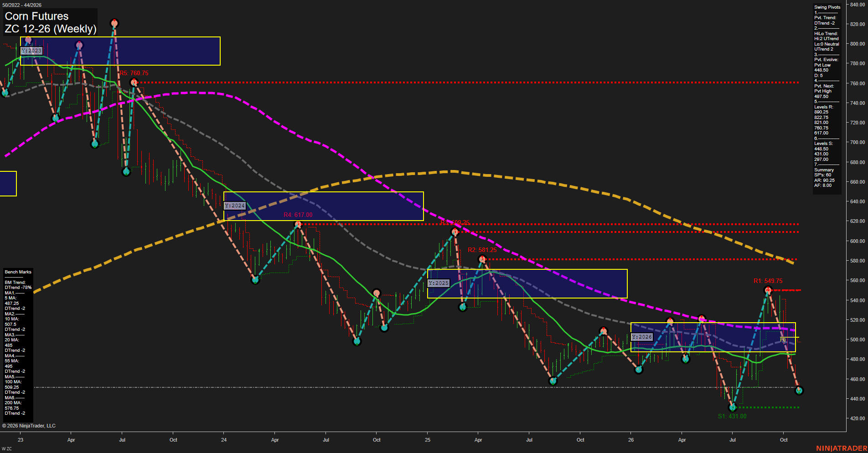
Task: Click the F0 label inside the 2026 zone
Action: 783,340
